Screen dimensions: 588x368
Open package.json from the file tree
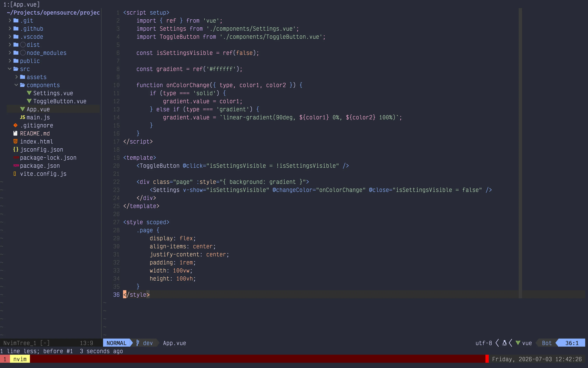40,165
